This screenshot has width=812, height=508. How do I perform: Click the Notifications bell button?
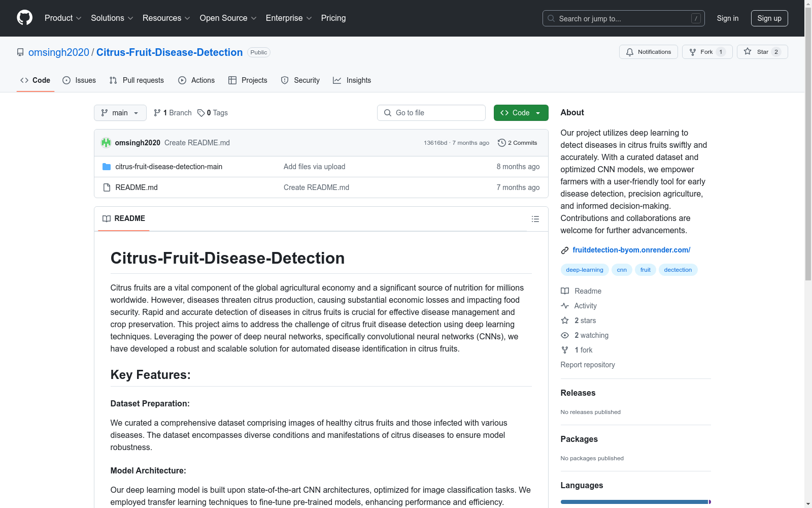coord(648,52)
